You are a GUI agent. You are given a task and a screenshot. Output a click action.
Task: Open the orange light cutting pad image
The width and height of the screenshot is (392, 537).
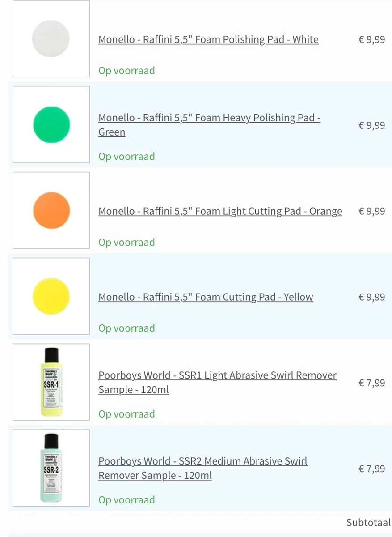[x=51, y=210]
